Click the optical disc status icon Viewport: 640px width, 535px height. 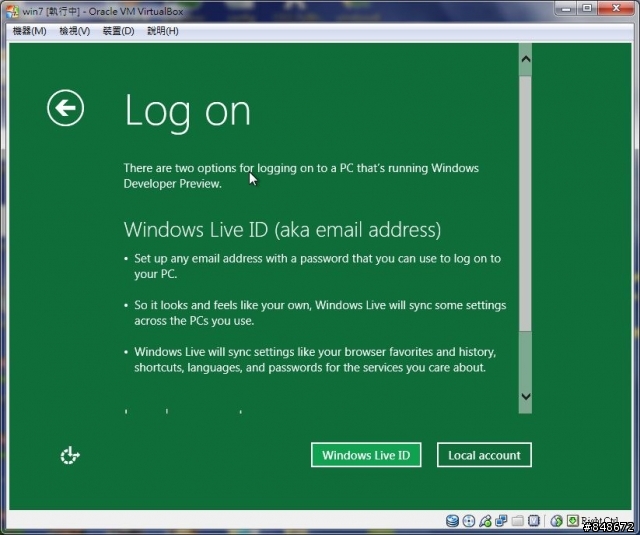(x=469, y=521)
